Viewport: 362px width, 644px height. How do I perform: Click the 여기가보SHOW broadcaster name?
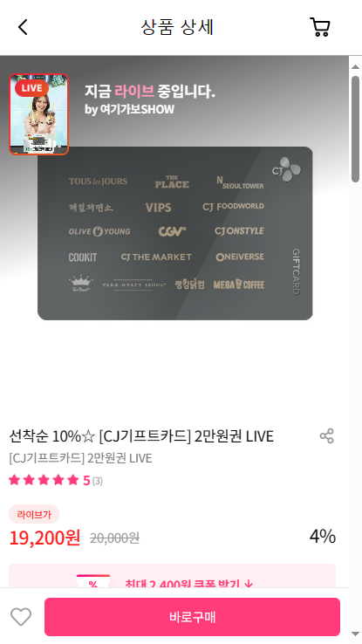pyautogui.click(x=137, y=109)
